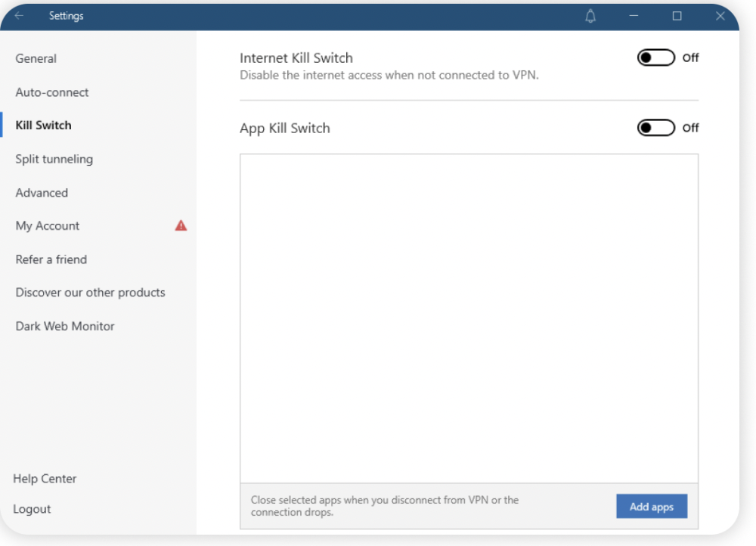Go to Auto-connect settings
The width and height of the screenshot is (756, 546).
click(52, 92)
